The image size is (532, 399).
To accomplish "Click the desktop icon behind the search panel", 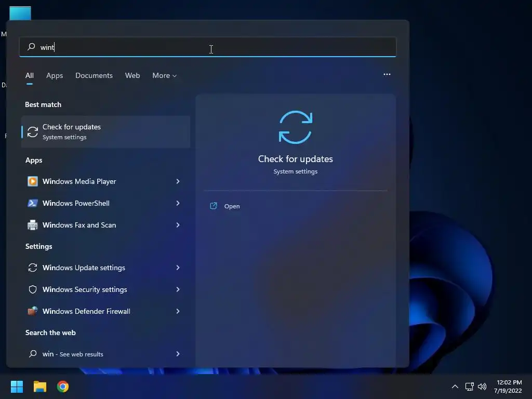I will point(20,13).
